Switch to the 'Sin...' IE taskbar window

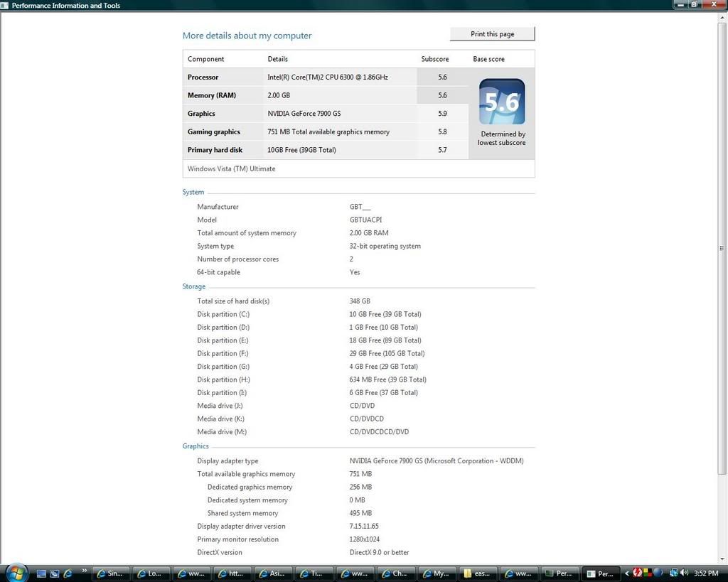pyautogui.click(x=111, y=573)
